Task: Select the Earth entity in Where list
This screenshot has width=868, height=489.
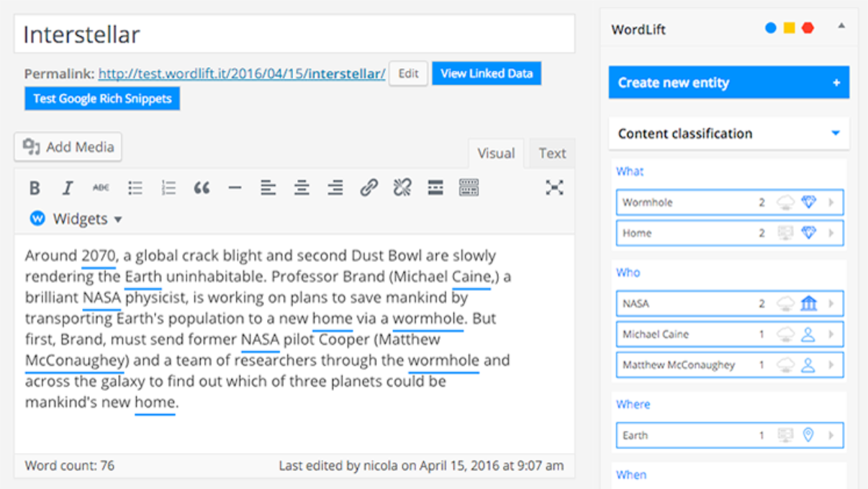Action: coord(729,435)
